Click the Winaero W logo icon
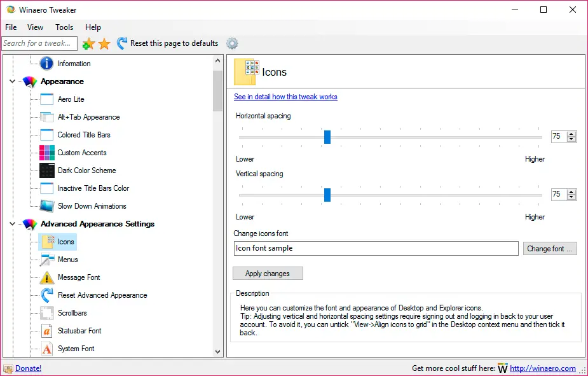The image size is (588, 376). (x=502, y=368)
